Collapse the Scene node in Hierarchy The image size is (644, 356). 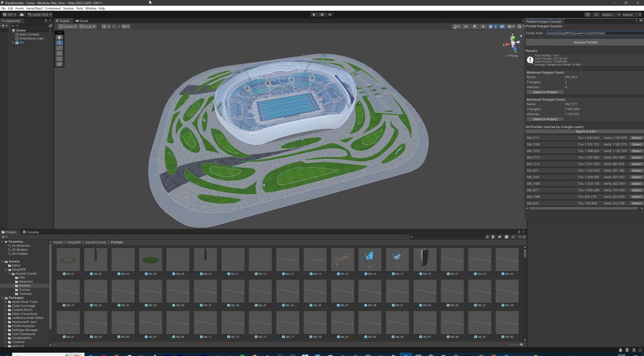9,31
